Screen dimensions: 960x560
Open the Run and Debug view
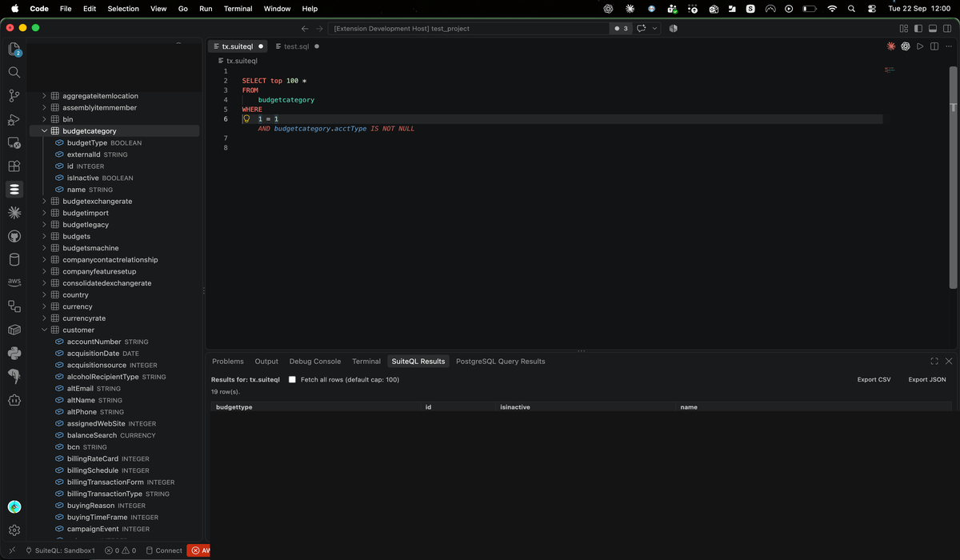14,119
